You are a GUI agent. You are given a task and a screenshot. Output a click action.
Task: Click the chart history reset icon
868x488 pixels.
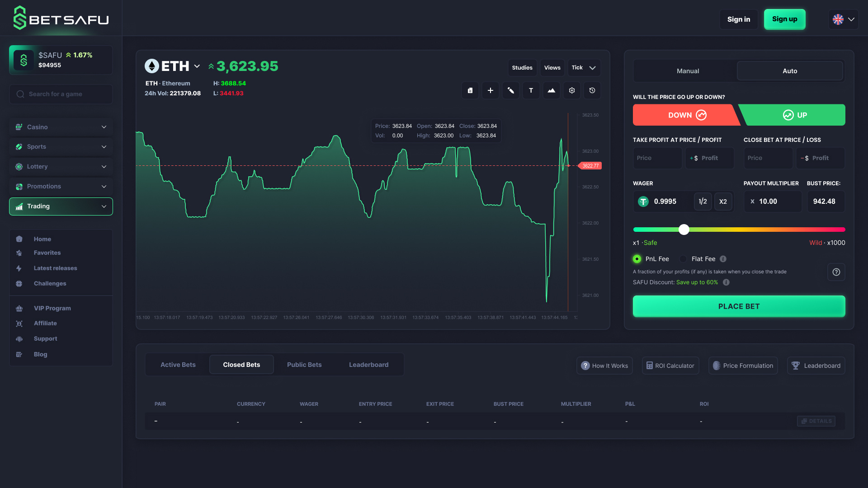[x=592, y=90]
